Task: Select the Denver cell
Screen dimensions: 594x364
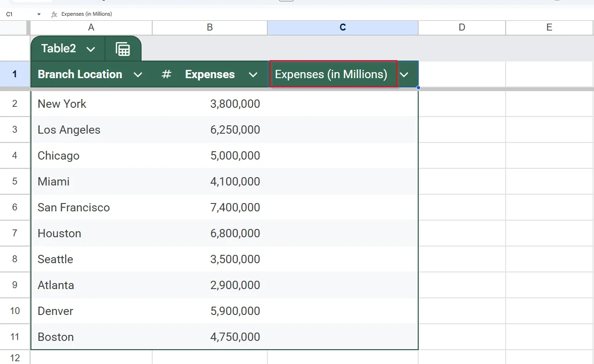Action: [x=91, y=311]
